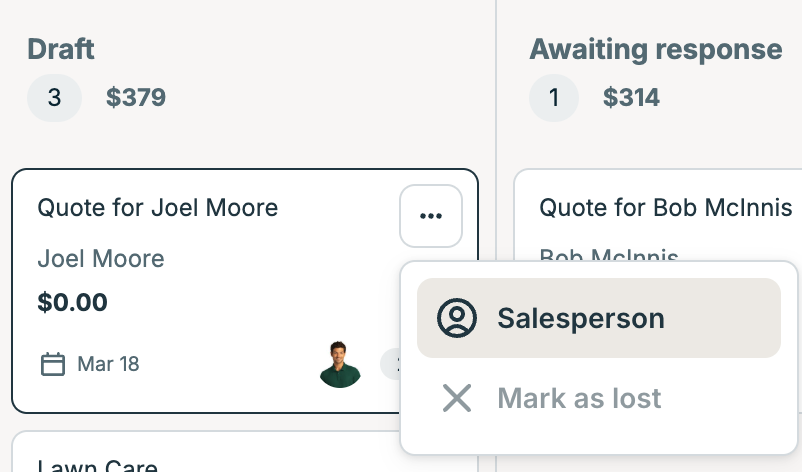Click the $0.00 quote amount
802x472 pixels.
(x=72, y=302)
